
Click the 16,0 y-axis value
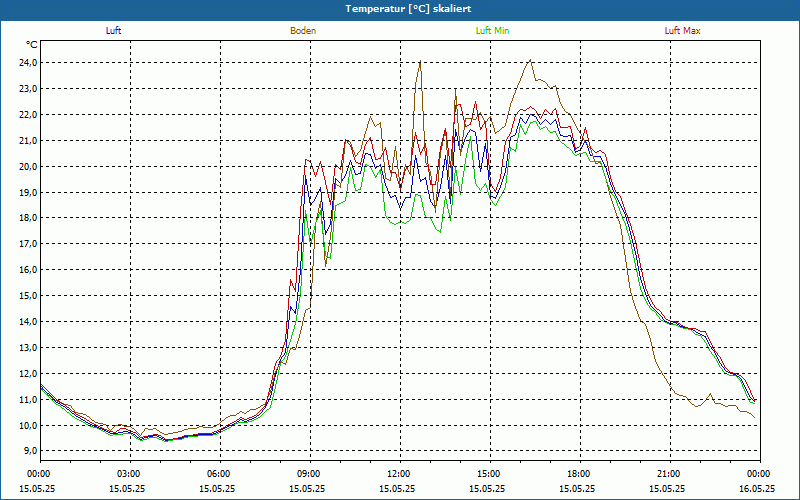tap(28, 270)
